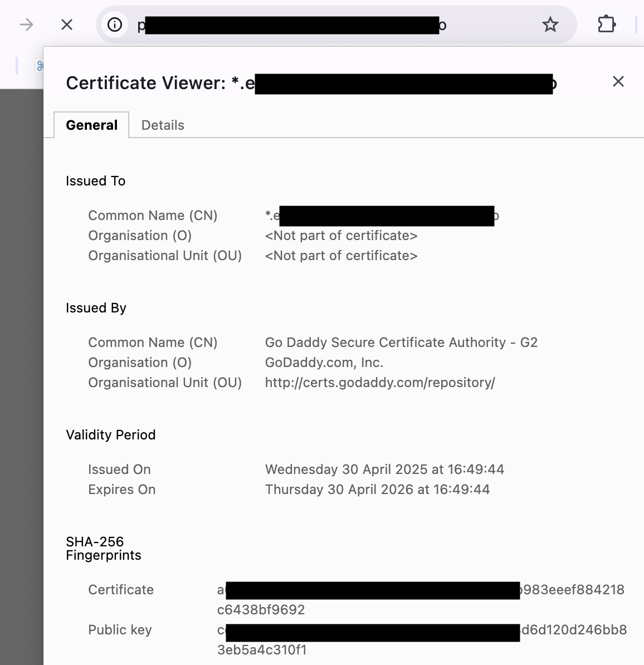The height and width of the screenshot is (665, 644).
Task: Select the GoDaddy.com, Inc. organisation value
Action: 324,363
